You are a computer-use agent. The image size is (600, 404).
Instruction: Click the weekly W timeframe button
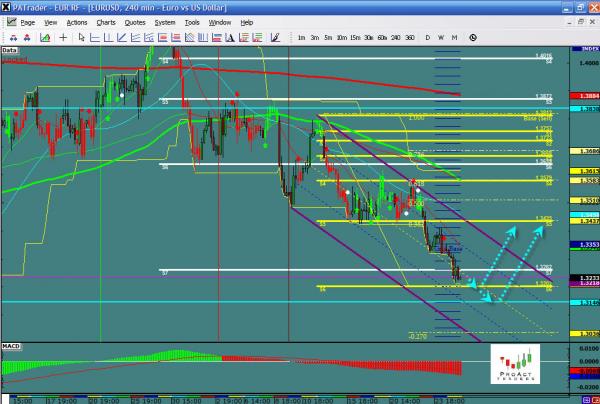pos(441,37)
